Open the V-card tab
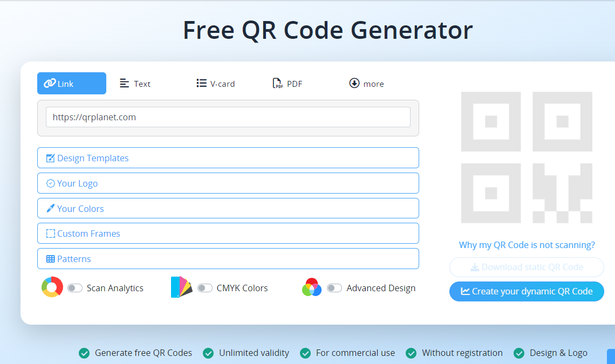This screenshot has width=615, height=364. tap(215, 84)
